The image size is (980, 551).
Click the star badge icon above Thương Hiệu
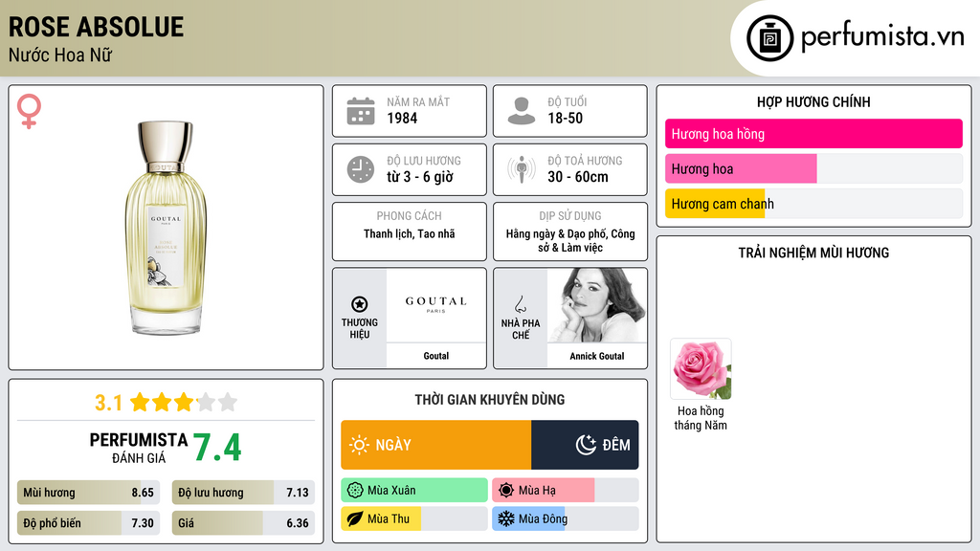click(x=360, y=304)
